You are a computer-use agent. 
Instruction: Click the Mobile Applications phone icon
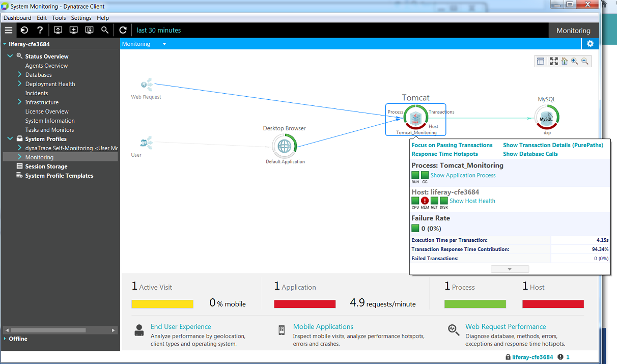282,330
